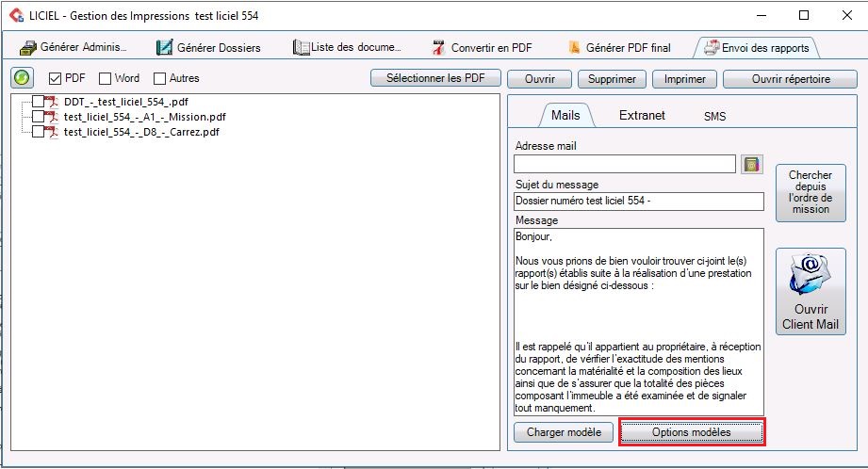Click the Sélectionner les PDF button
The height and width of the screenshot is (469, 868).
point(435,79)
